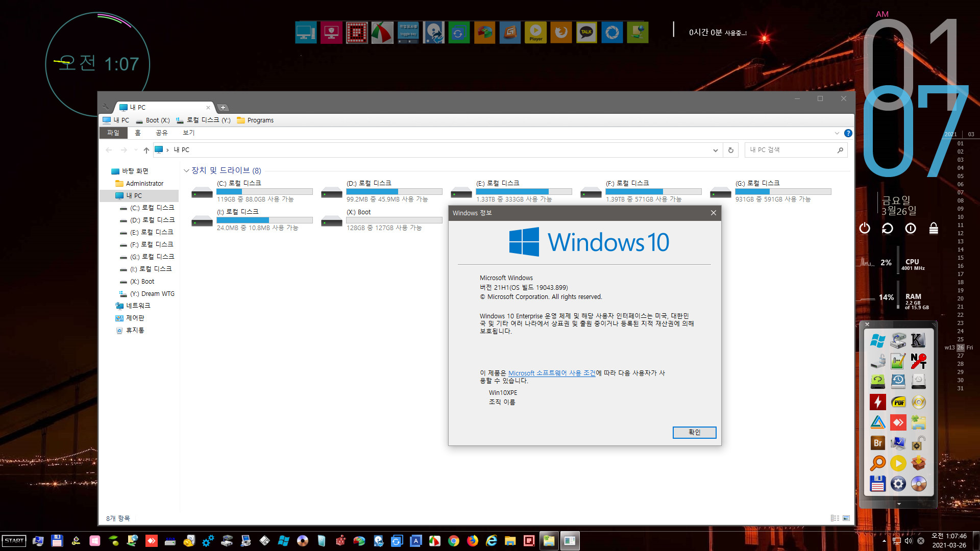Open Sumatra PDF icon in the side dock

click(x=898, y=402)
